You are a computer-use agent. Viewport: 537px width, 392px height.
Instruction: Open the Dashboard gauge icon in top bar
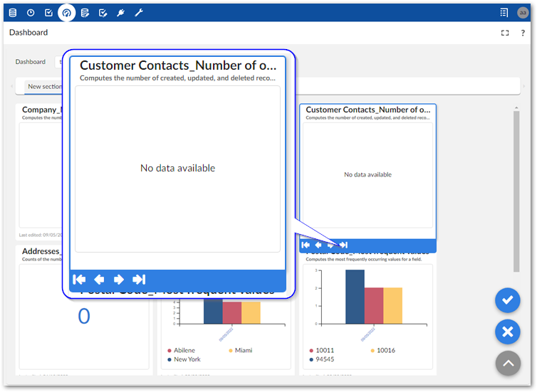point(66,12)
